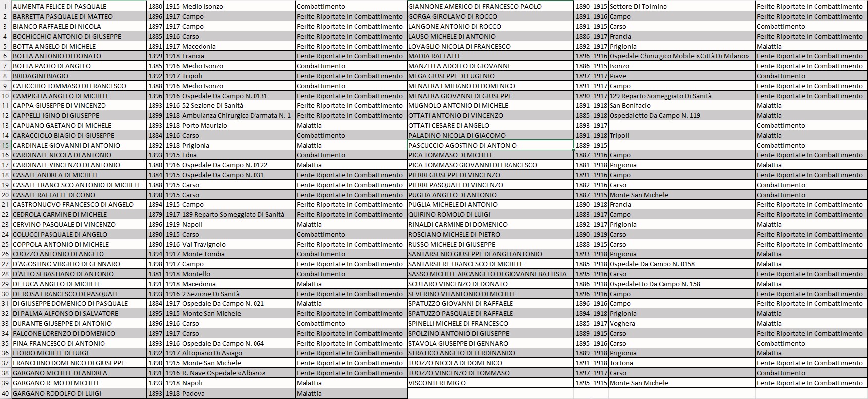
Task: Select cell D'AGOSTINO VIRGILIO DI GENNARO
Action: tap(79, 264)
